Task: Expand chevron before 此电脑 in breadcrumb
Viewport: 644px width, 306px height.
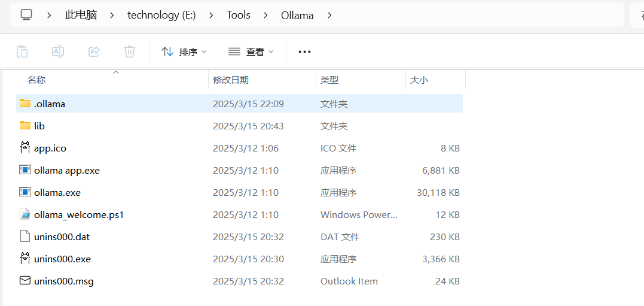Action: [49, 15]
